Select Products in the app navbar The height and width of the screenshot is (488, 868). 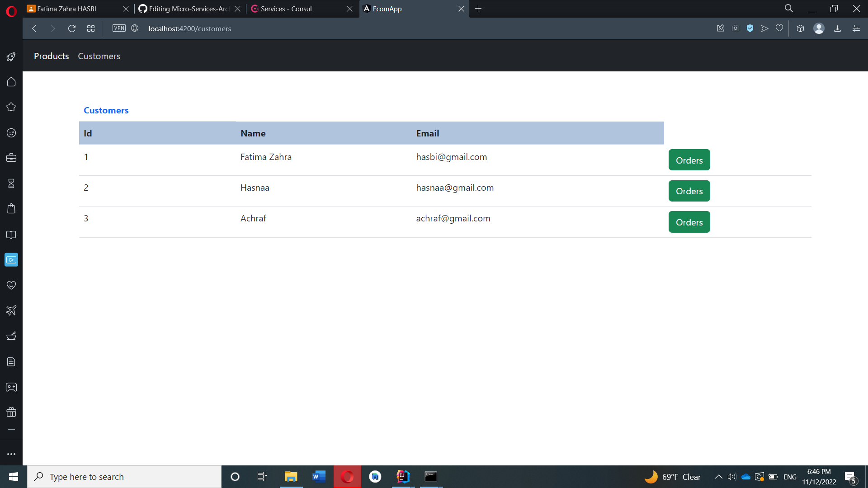(x=51, y=56)
